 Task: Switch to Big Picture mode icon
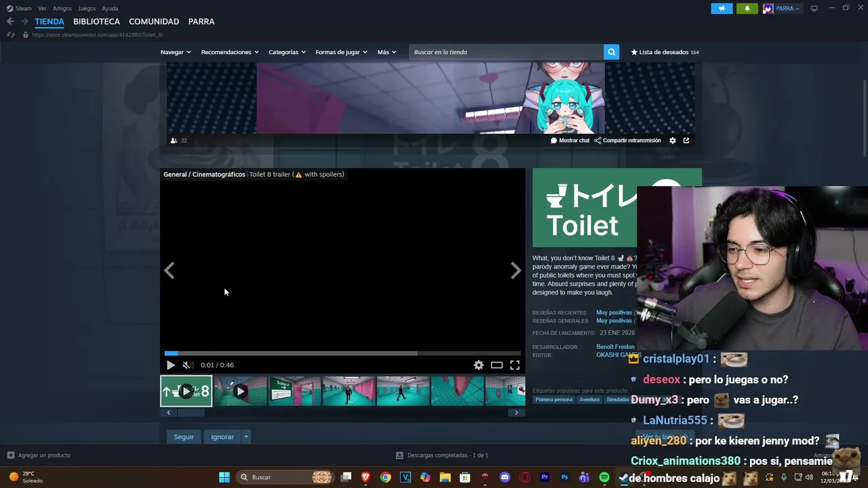point(814,8)
